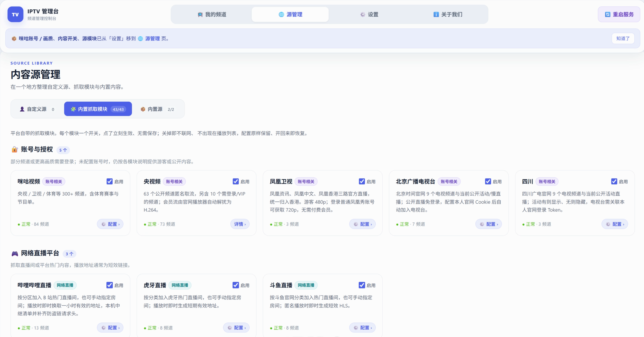Open 配置 for 北京广播电视台

pos(488,224)
